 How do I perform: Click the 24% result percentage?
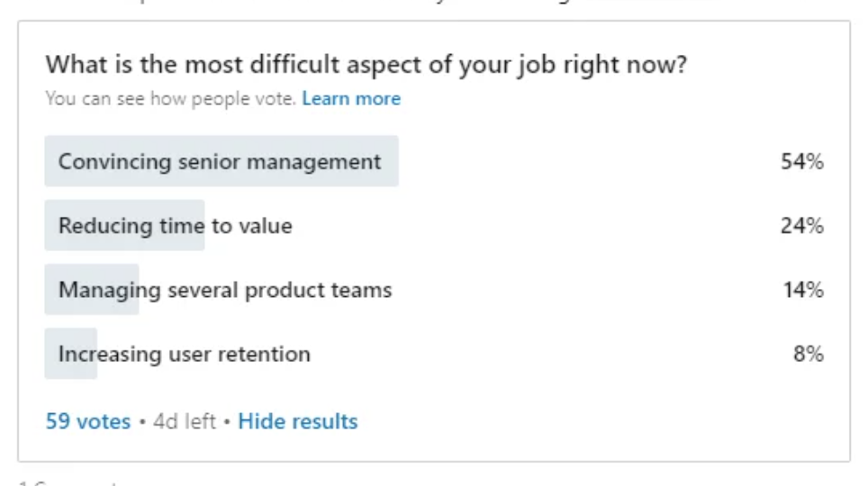[801, 226]
